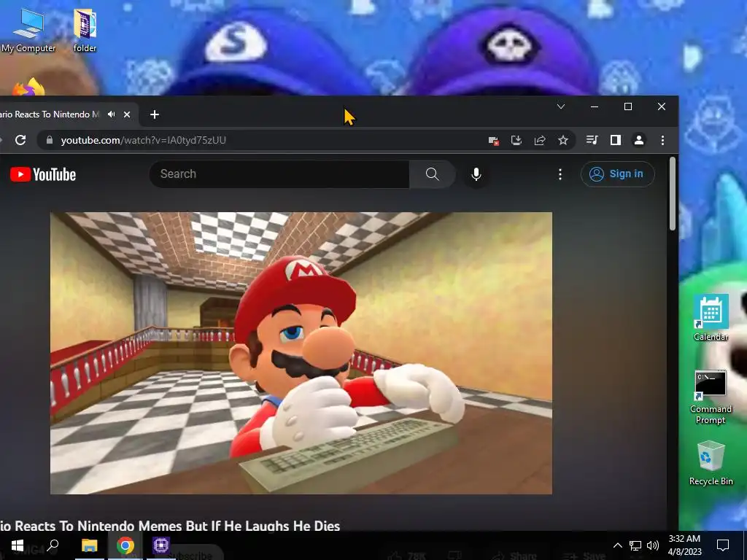The image size is (747, 560).
Task: Open the clock showing 3:32 AM
Action: (684, 545)
